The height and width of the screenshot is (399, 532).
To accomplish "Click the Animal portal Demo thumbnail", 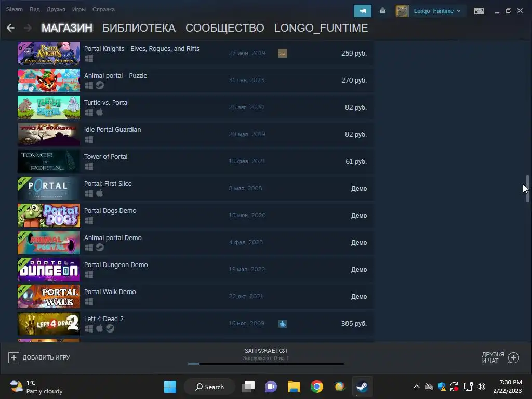I will click(x=49, y=242).
